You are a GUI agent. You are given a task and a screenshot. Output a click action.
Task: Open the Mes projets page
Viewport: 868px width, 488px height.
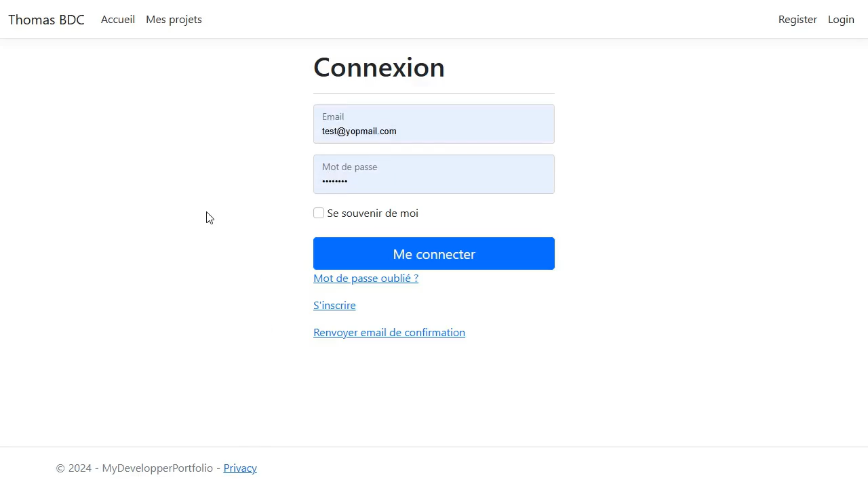(174, 20)
